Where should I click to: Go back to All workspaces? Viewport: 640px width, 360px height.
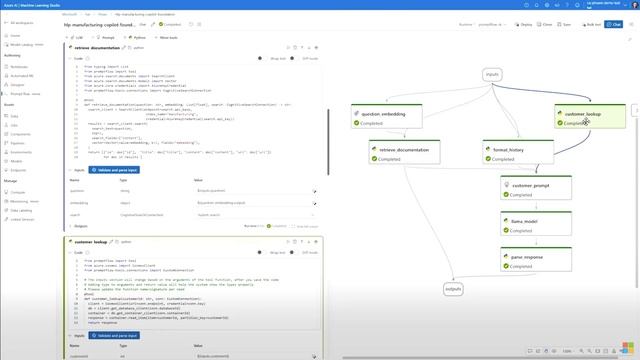21,23
